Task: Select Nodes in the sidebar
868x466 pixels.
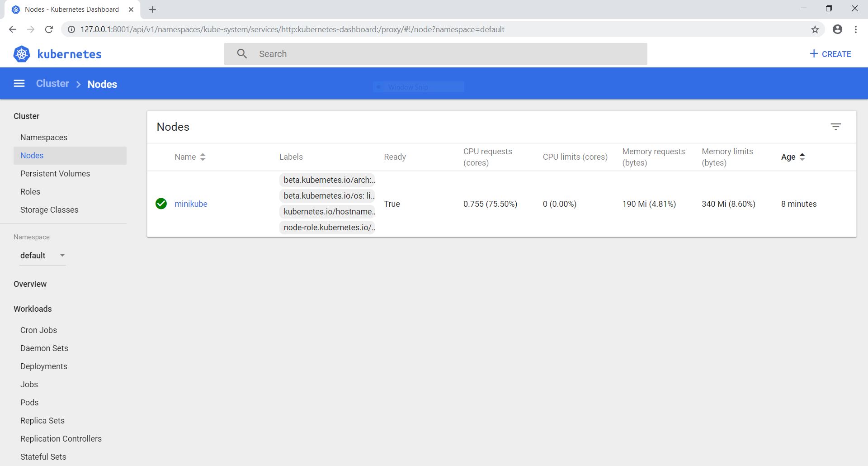Action: pyautogui.click(x=70, y=156)
